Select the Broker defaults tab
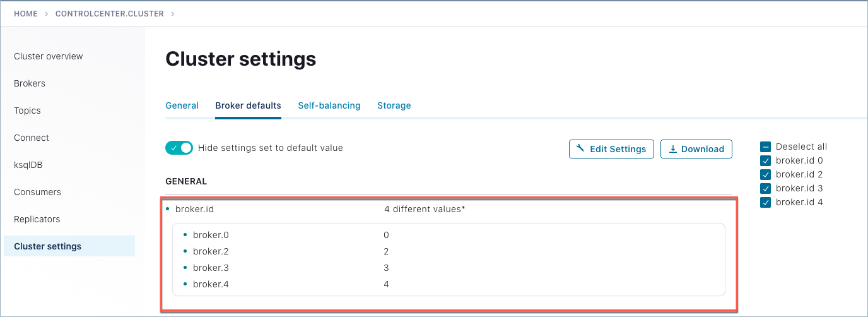The height and width of the screenshot is (317, 868). 248,105
